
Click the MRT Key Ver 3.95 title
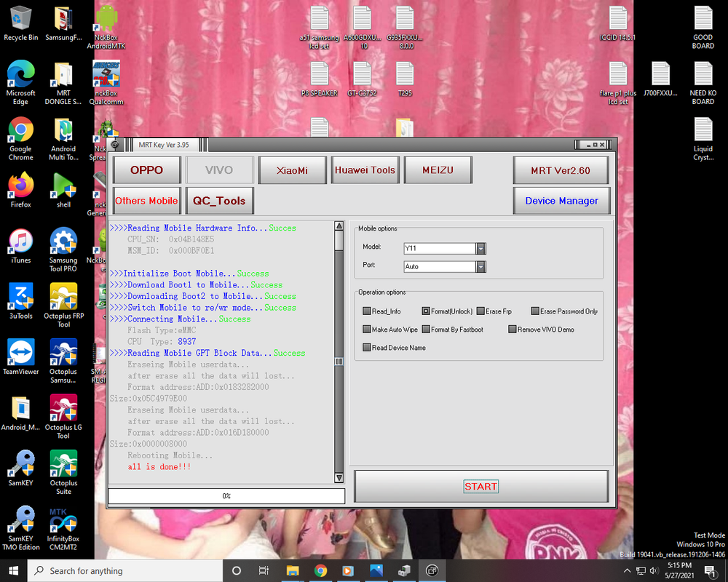(164, 145)
